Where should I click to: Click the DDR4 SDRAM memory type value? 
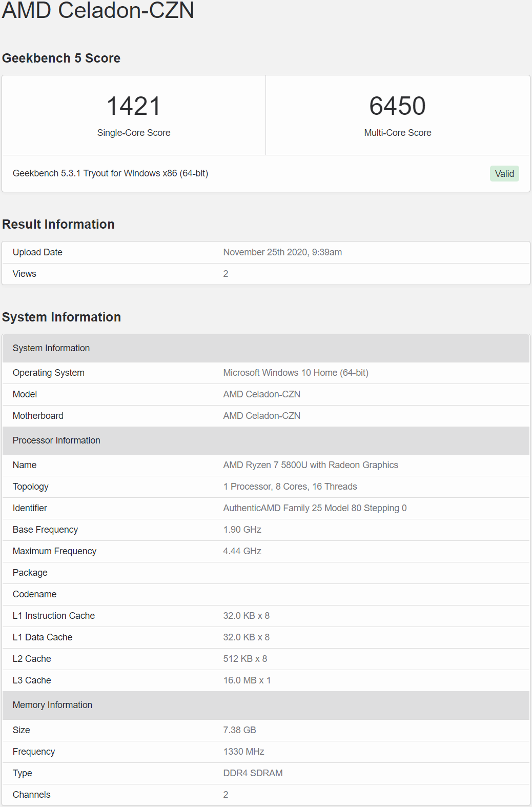pyautogui.click(x=253, y=773)
